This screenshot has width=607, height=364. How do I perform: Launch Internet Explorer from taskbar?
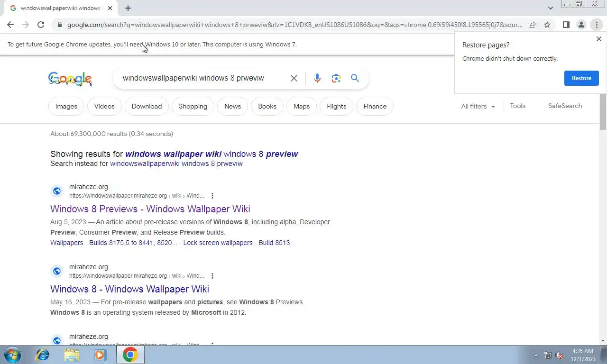(x=43, y=355)
